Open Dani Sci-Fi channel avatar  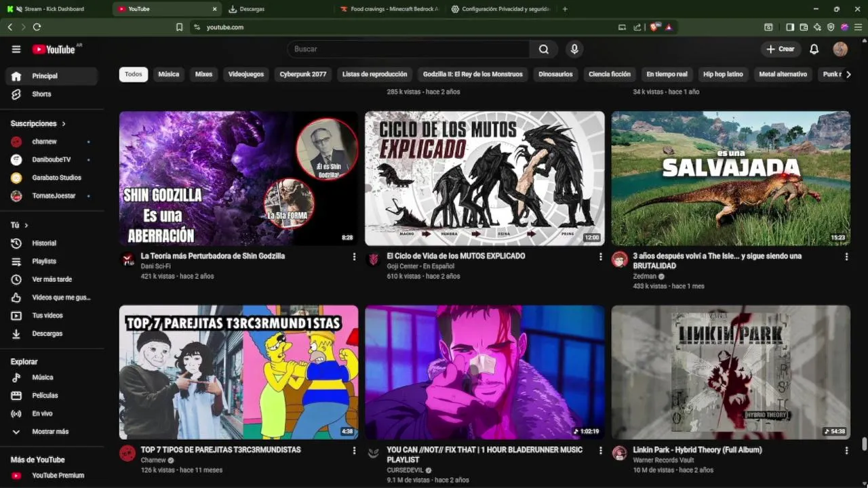127,260
